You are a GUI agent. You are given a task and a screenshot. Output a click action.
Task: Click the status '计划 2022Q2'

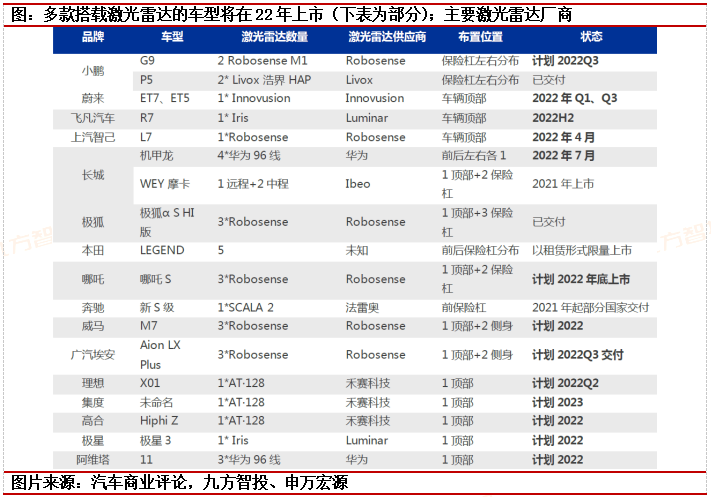565,384
